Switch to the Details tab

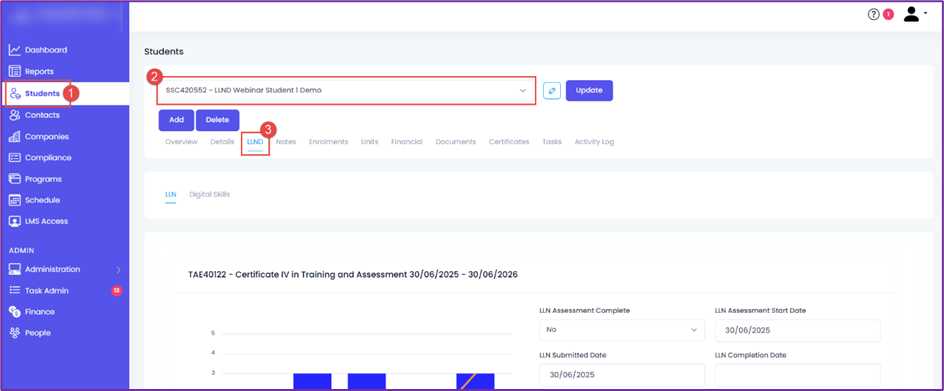coord(222,142)
